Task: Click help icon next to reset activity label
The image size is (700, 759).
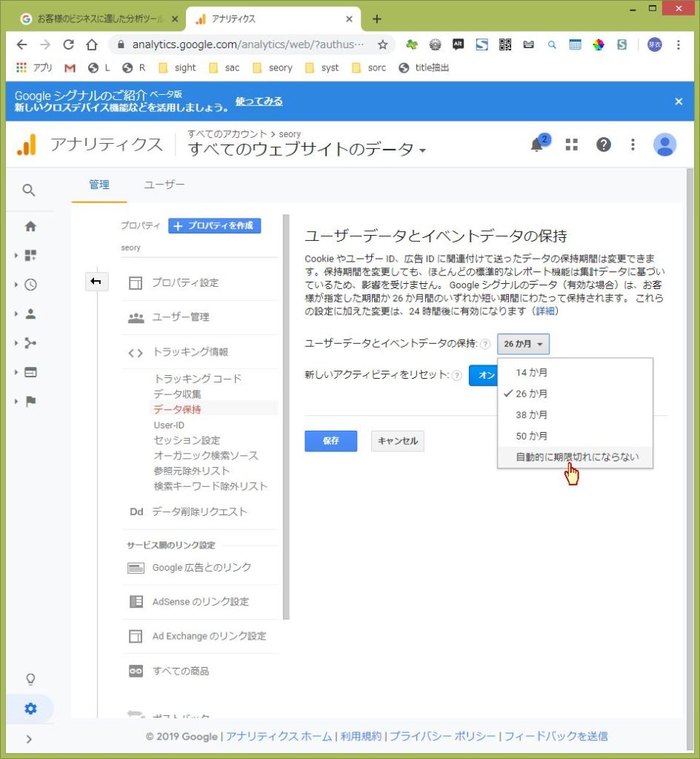Action: tap(457, 375)
